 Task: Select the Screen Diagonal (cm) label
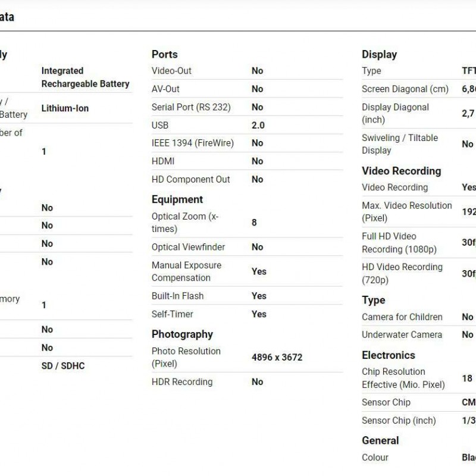point(405,89)
